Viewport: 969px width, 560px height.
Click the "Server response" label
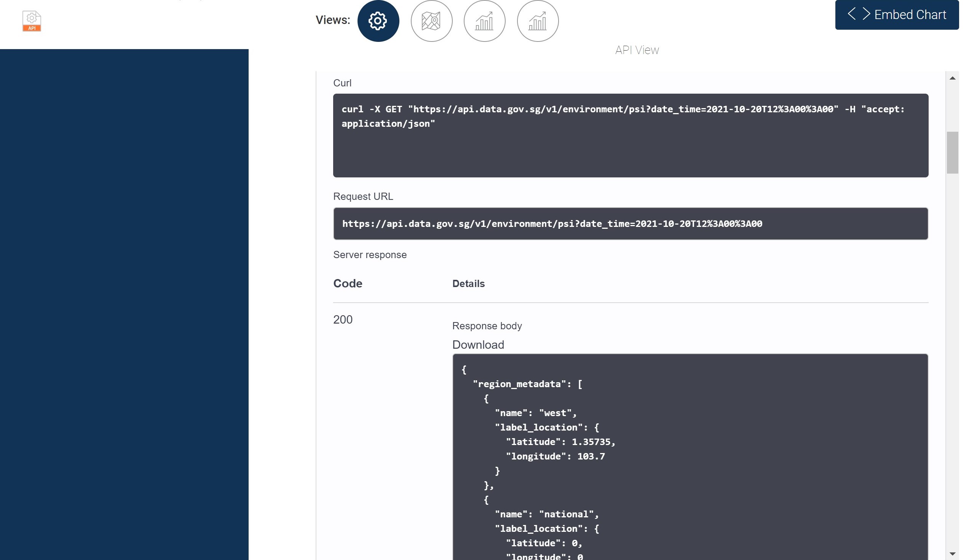(x=370, y=255)
